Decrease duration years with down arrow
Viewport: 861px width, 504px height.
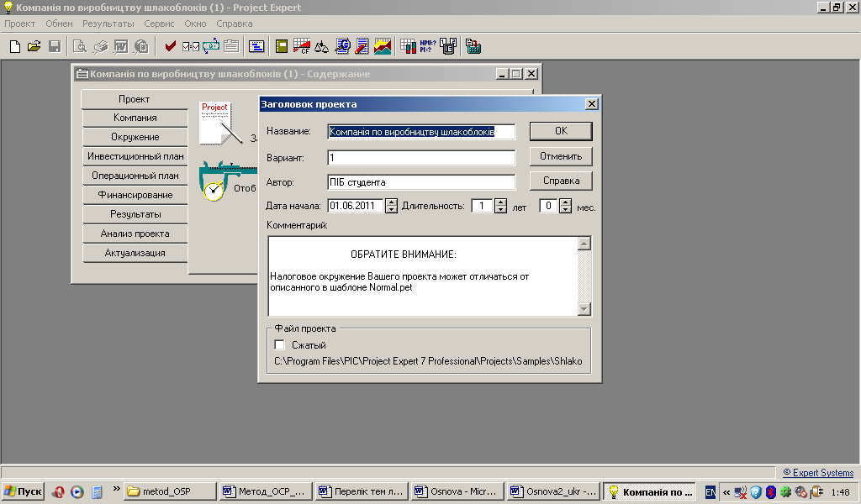point(500,209)
